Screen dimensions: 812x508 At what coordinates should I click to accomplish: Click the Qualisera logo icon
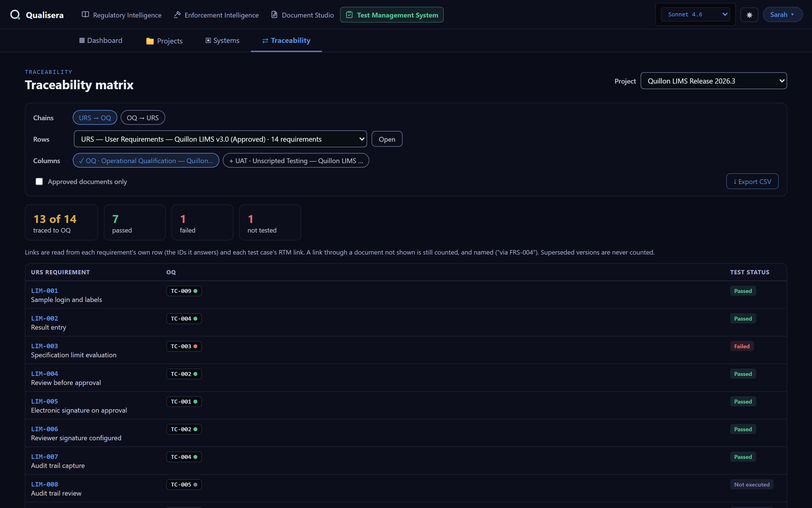(15, 15)
